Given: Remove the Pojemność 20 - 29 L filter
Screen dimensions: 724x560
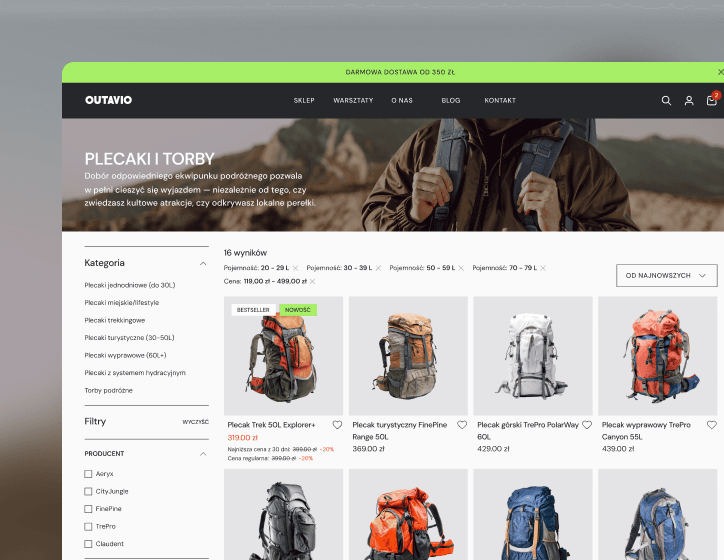Looking at the screenshot, I should [x=296, y=268].
